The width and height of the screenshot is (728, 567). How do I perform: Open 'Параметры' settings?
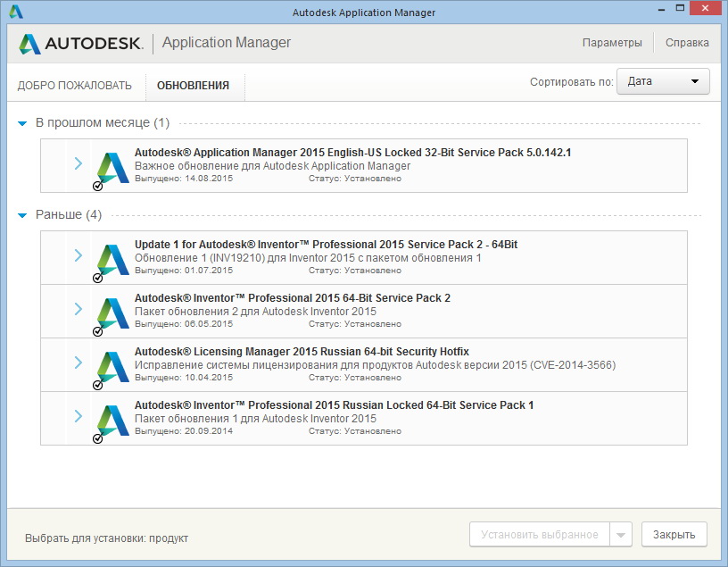(x=612, y=43)
